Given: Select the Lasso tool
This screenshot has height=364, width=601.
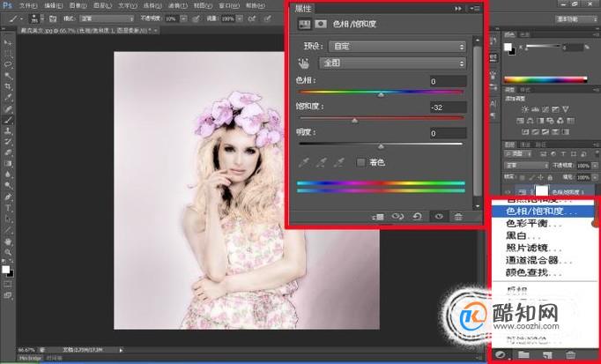Looking at the screenshot, I should point(8,64).
